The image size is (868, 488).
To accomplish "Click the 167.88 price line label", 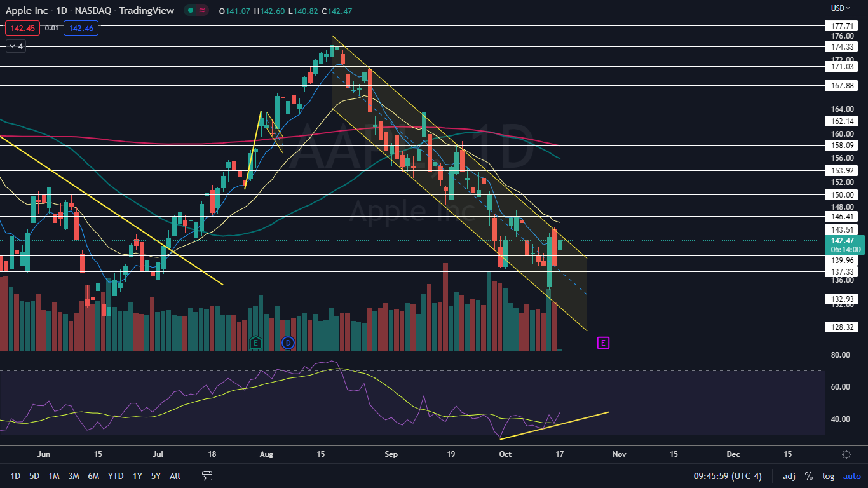I will point(842,85).
